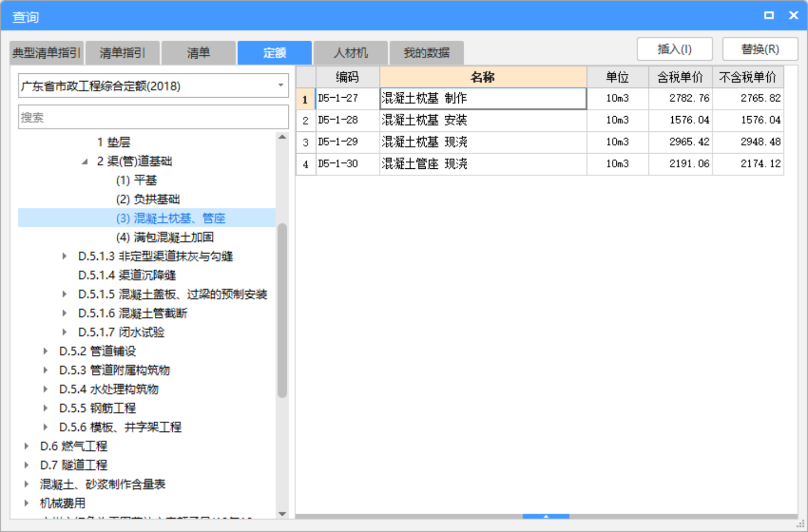This screenshot has height=532, width=808.
Task: Click the 不含税单价 column header
Action: point(748,77)
